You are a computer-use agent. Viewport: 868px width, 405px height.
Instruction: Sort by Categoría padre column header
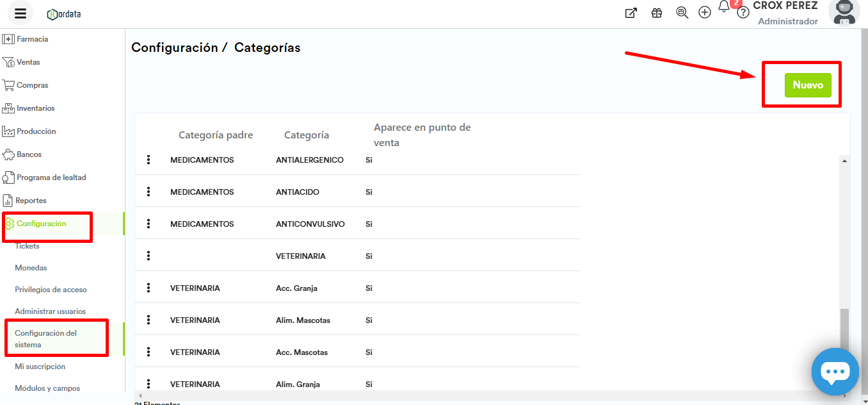(x=216, y=135)
